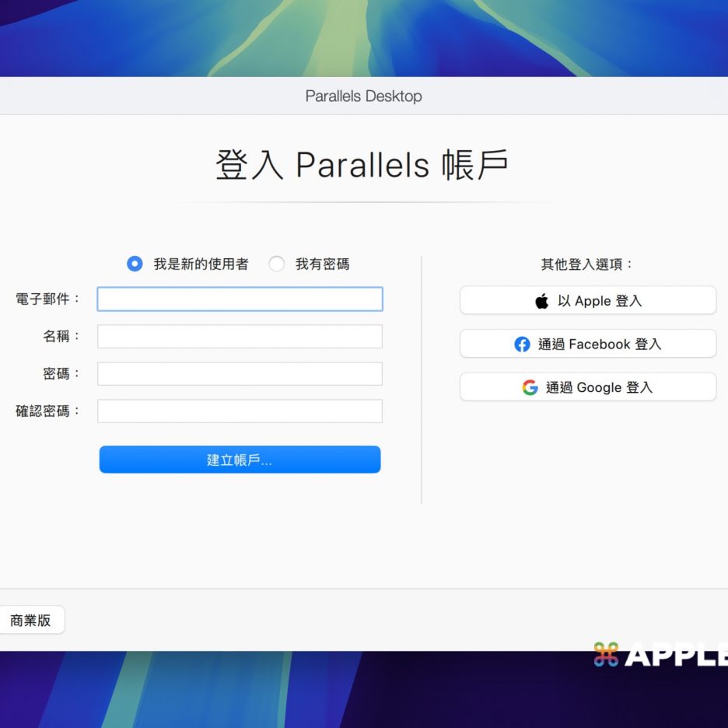
Task: Focus the 電子郵件 email input field
Action: point(240,299)
